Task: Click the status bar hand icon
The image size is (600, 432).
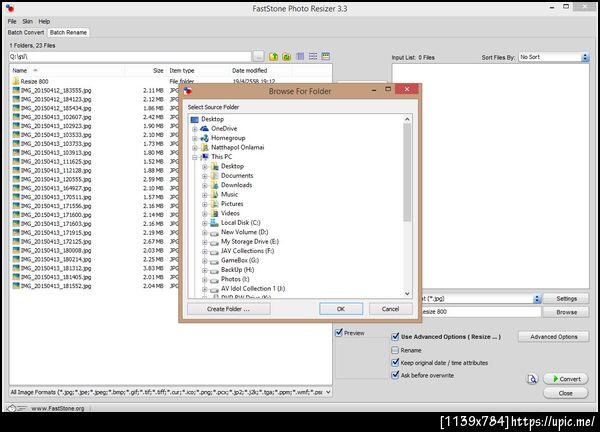Action: click(11, 408)
